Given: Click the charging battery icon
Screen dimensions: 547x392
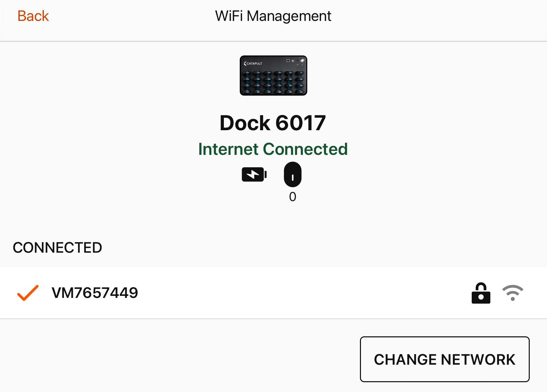Looking at the screenshot, I should click(254, 174).
